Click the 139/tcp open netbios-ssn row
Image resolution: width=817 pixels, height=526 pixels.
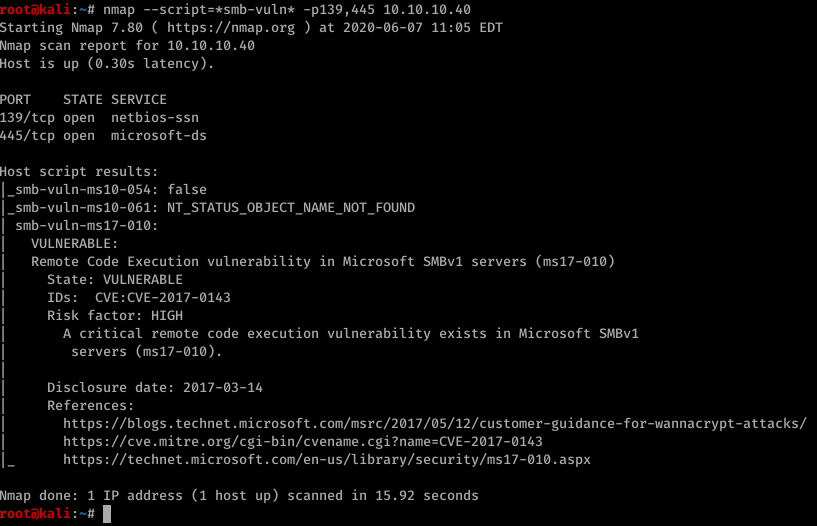[99, 118]
